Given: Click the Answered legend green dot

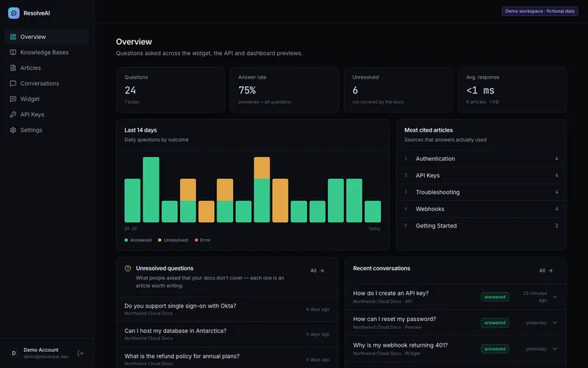Looking at the screenshot, I should (x=126, y=240).
